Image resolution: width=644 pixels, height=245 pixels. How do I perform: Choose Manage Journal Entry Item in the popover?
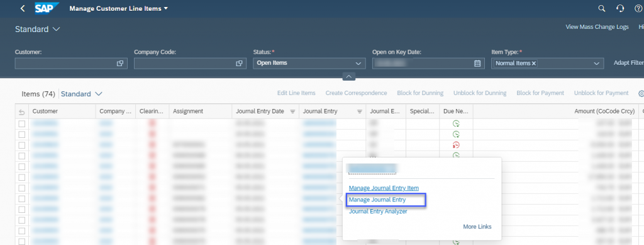[384, 188]
